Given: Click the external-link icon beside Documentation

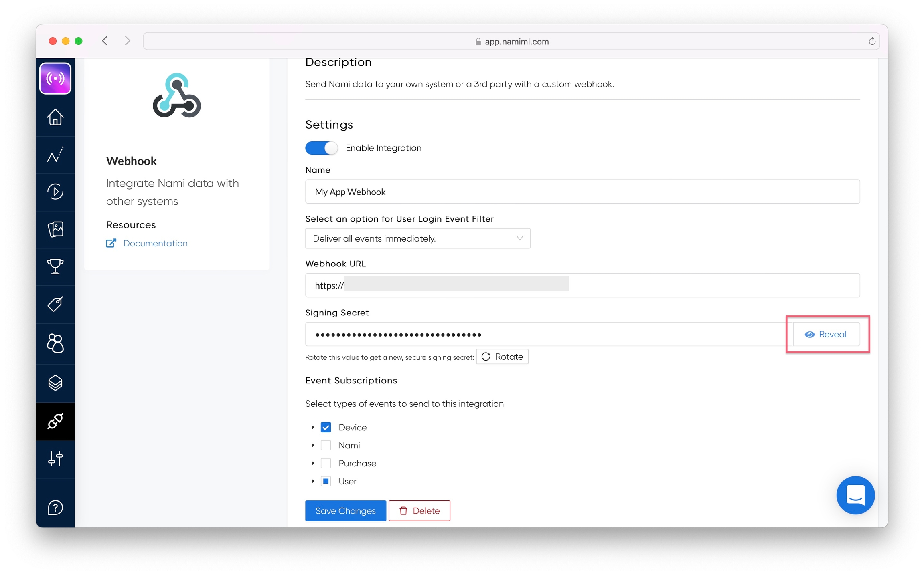Looking at the screenshot, I should click(111, 243).
